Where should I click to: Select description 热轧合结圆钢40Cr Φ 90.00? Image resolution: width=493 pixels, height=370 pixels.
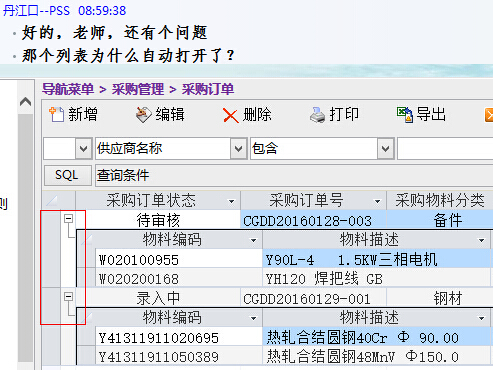click(377, 337)
